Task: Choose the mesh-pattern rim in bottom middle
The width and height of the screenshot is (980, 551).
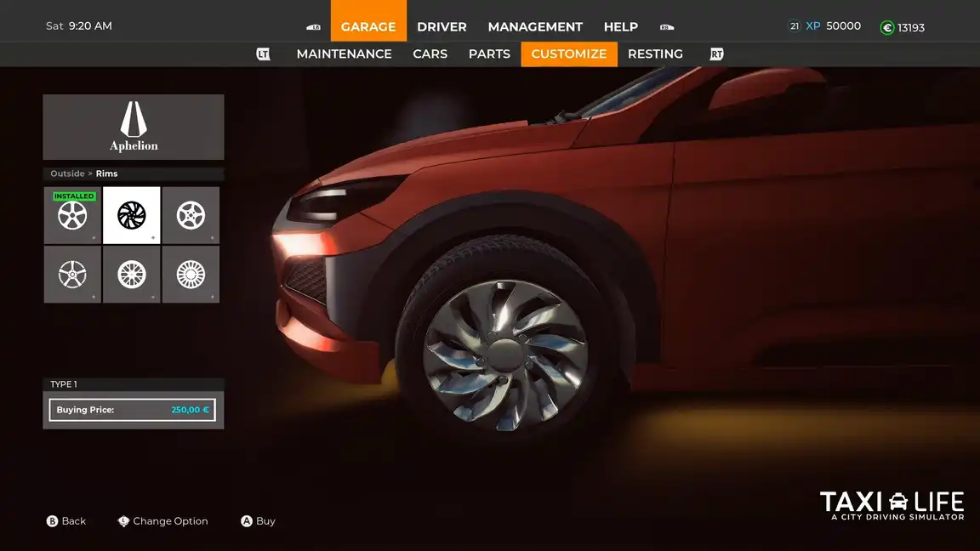Action: [x=132, y=275]
